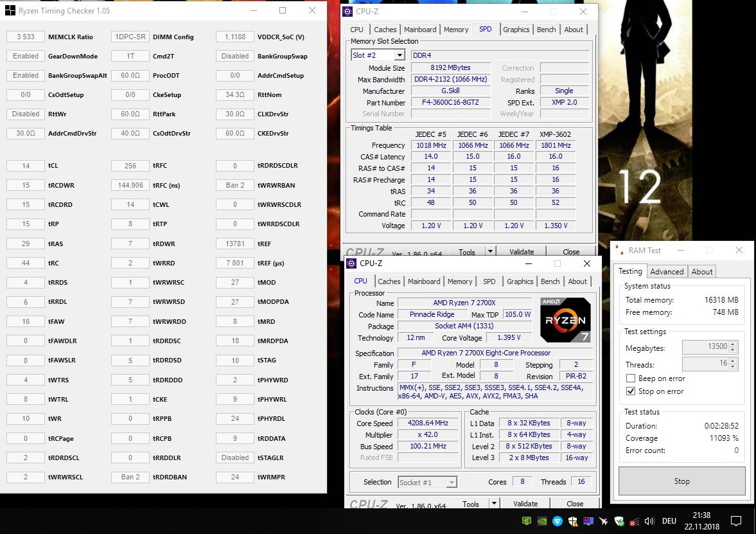The image size is (756, 534).
Task: Open the Advanced tab in RAM Test
Action: pos(667,272)
